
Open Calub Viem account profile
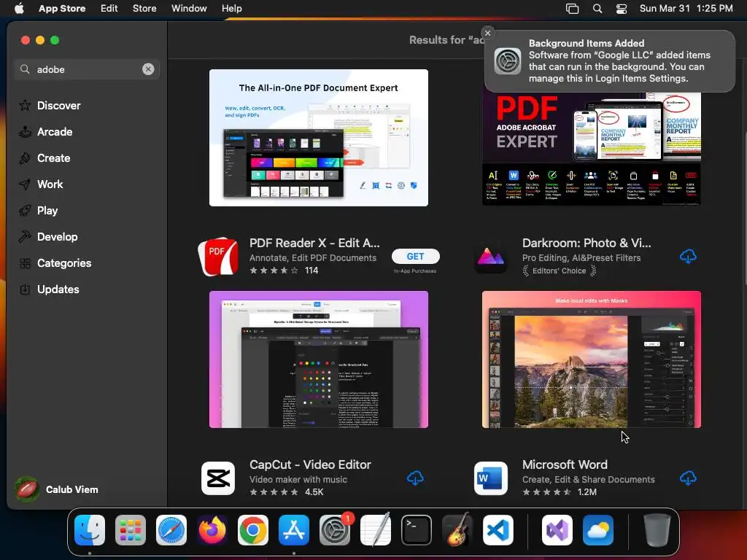57,489
